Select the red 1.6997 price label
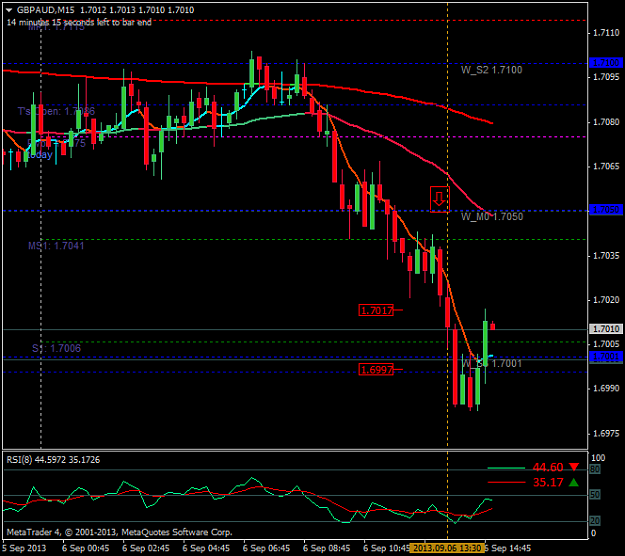 point(376,370)
